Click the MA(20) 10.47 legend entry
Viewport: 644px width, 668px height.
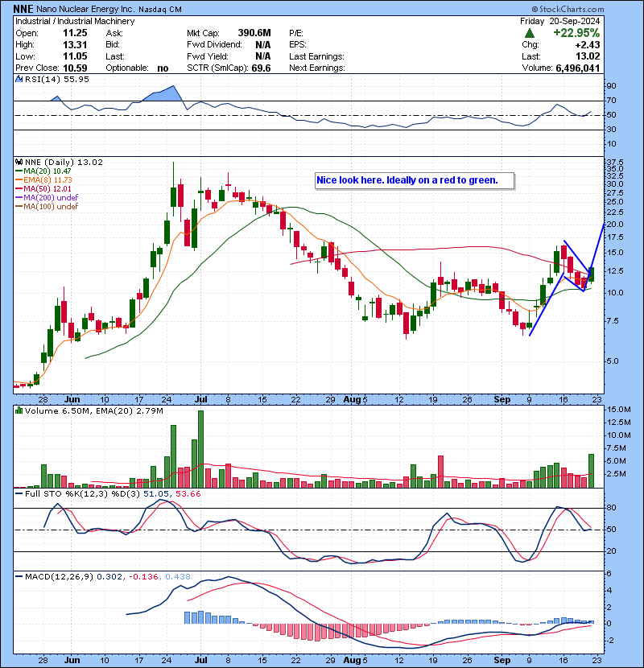47,171
